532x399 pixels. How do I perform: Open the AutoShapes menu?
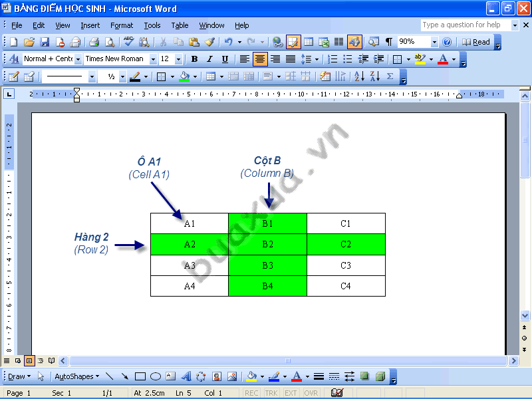click(x=77, y=376)
